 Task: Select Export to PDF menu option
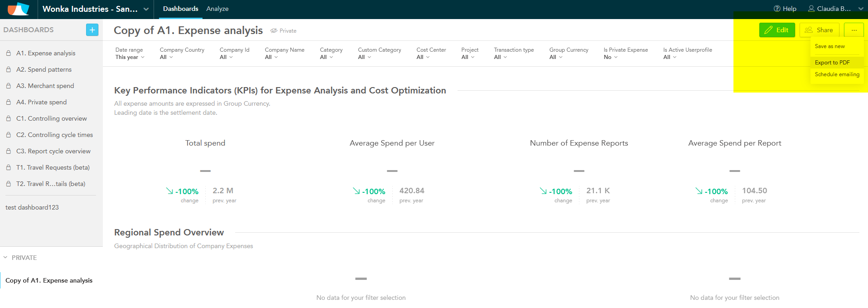(x=832, y=63)
